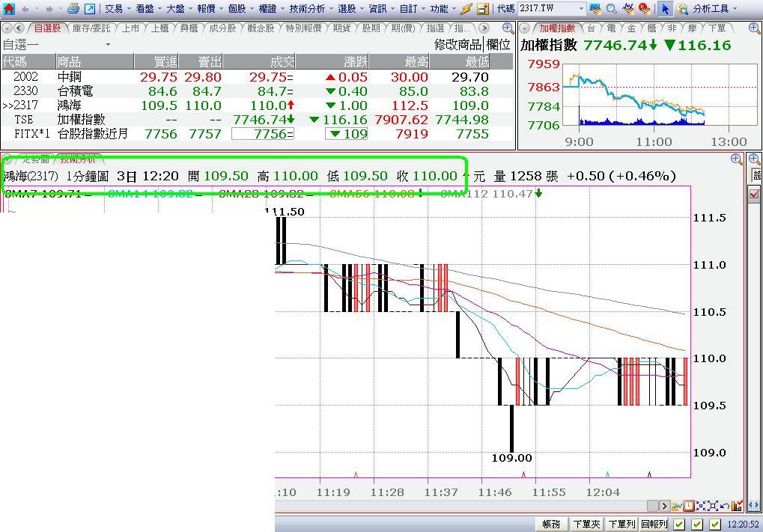Click the bar chart indicator settings icon
Viewport: 763px width, 532px height.
tap(737, 507)
